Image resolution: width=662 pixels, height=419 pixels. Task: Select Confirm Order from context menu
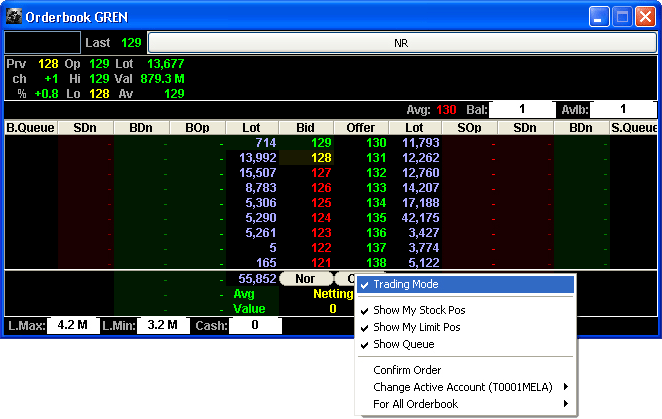(x=465, y=370)
